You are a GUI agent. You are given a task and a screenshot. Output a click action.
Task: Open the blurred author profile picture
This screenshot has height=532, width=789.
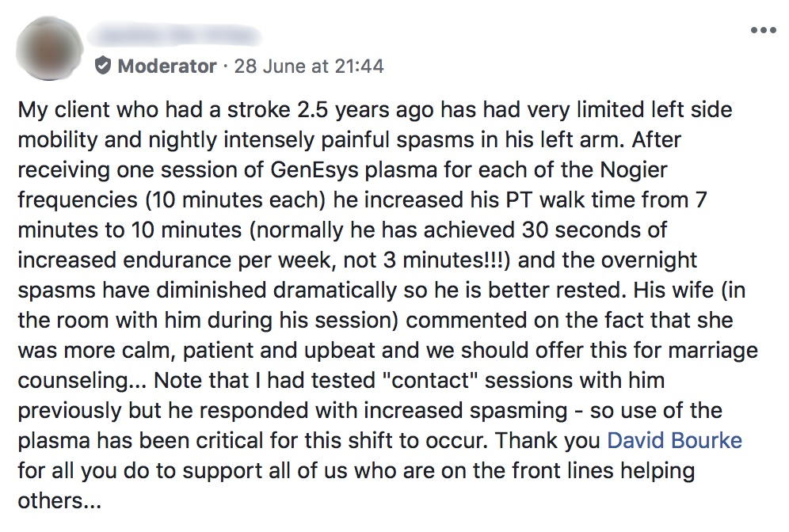tap(48, 48)
